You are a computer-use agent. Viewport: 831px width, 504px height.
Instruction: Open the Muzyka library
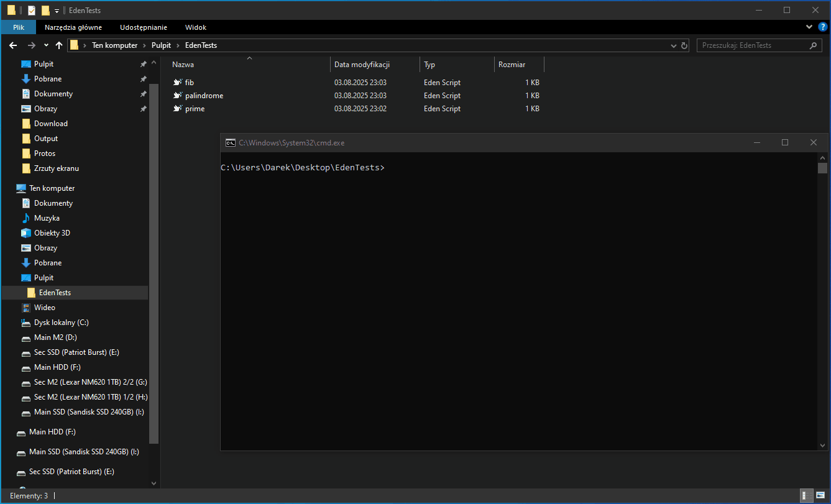pos(47,218)
